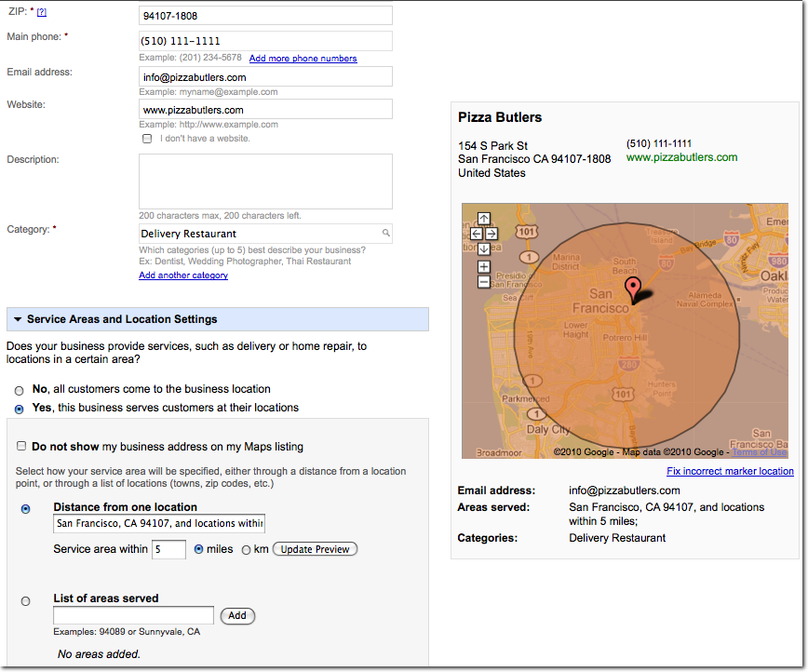Click the Website input field
Viewport: 808px width, 672px height.
tap(265, 109)
